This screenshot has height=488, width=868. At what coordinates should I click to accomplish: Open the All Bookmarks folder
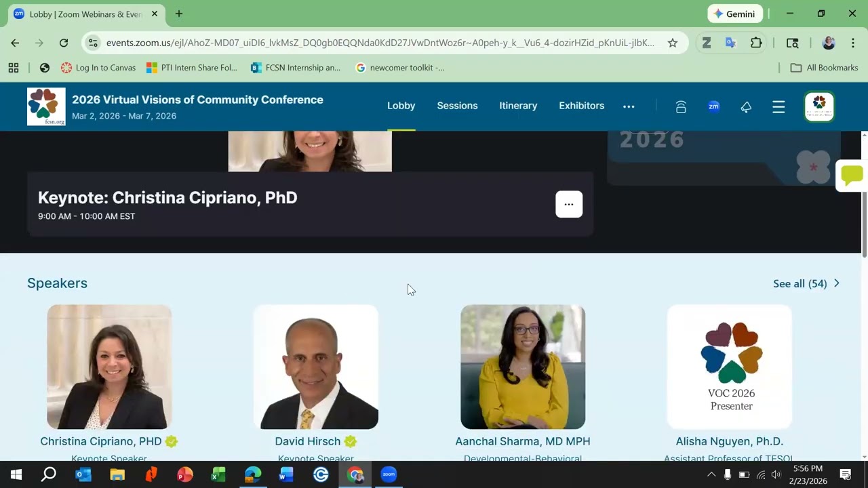coord(825,68)
